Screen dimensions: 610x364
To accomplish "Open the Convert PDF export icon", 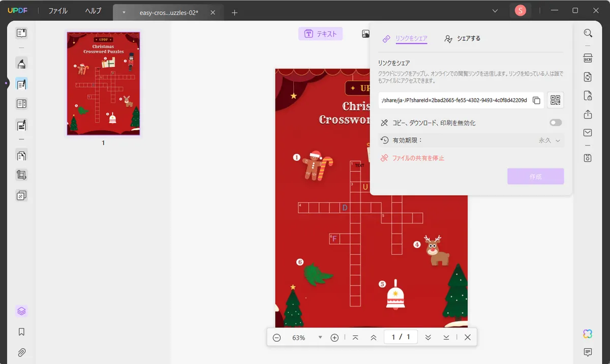I will [588, 76].
